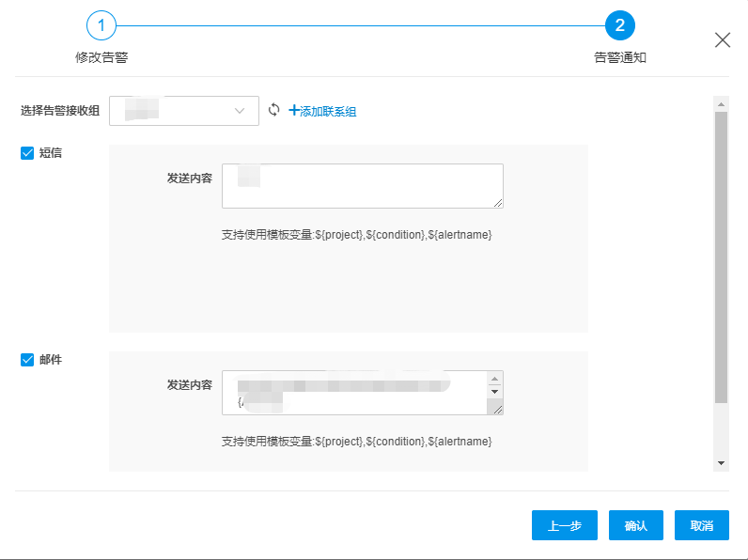The height and width of the screenshot is (560, 748).
Task: Click the dialog vertical scrollbar thumb
Action: coord(721,257)
